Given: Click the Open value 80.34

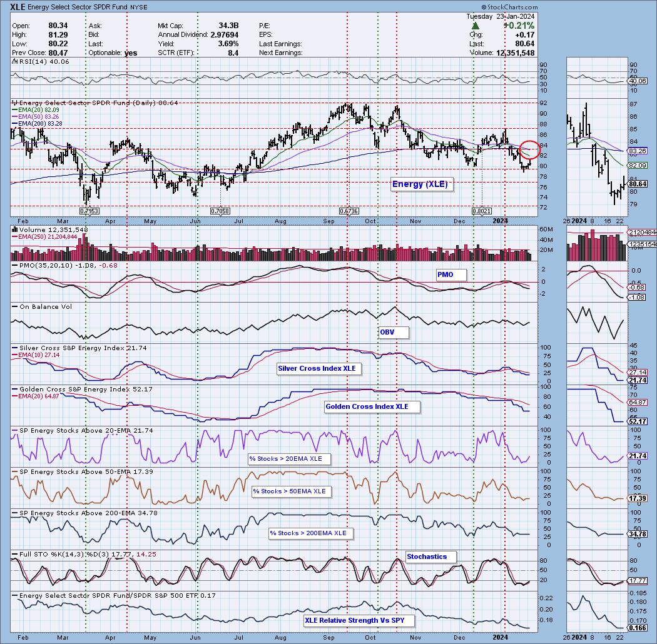Looking at the screenshot, I should coord(58,26).
